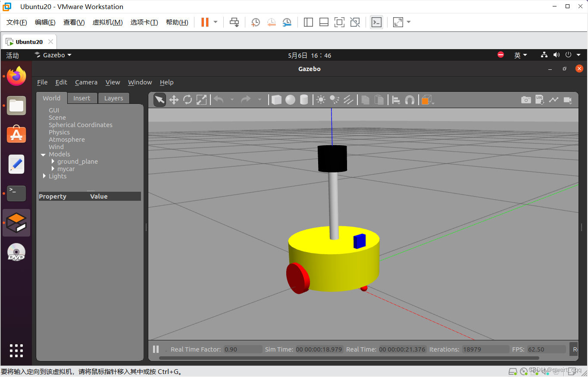
Task: Open Gazebo Camera menu
Action: [86, 82]
